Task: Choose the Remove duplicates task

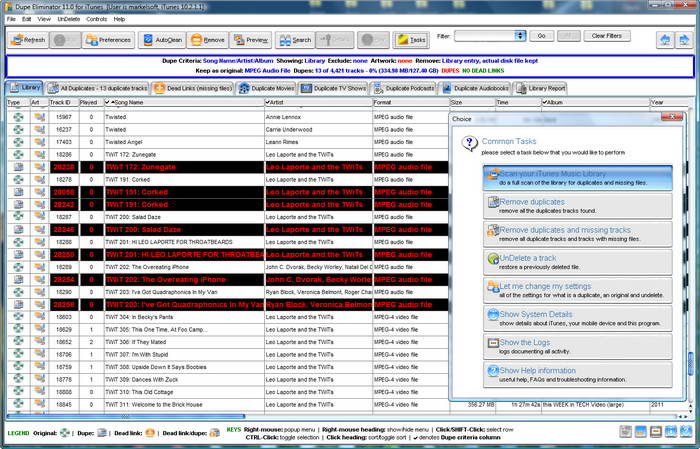Action: 578,206
